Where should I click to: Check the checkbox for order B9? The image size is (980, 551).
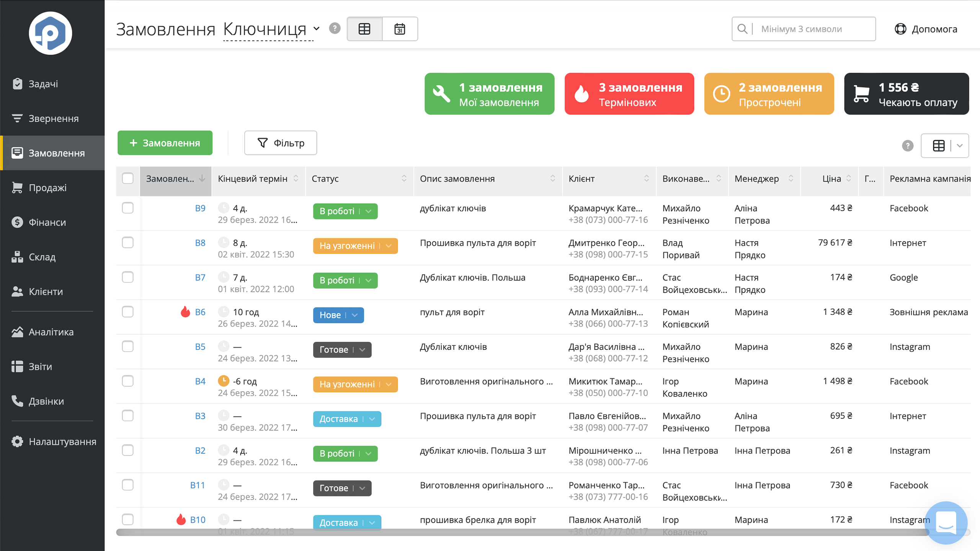[127, 208]
